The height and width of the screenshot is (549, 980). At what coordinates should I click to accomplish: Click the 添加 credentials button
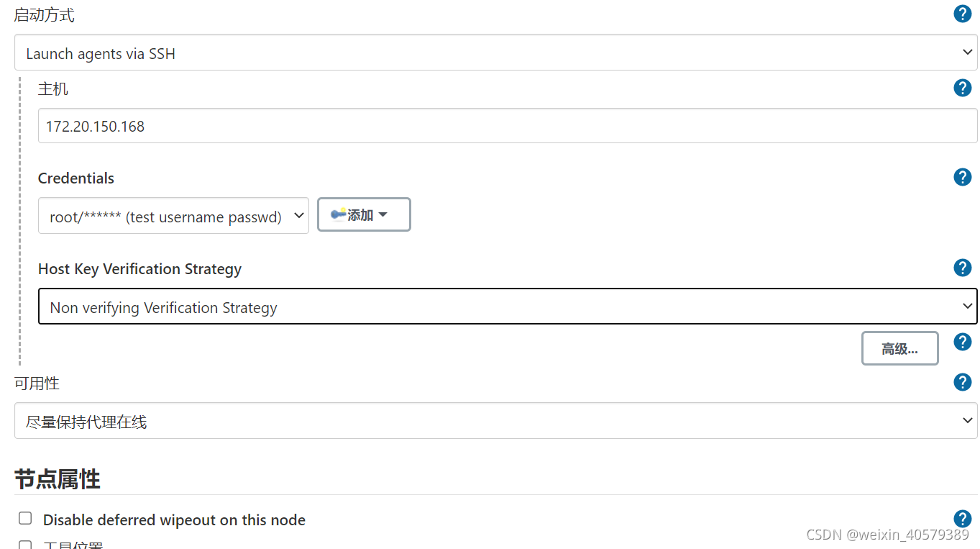tap(364, 214)
